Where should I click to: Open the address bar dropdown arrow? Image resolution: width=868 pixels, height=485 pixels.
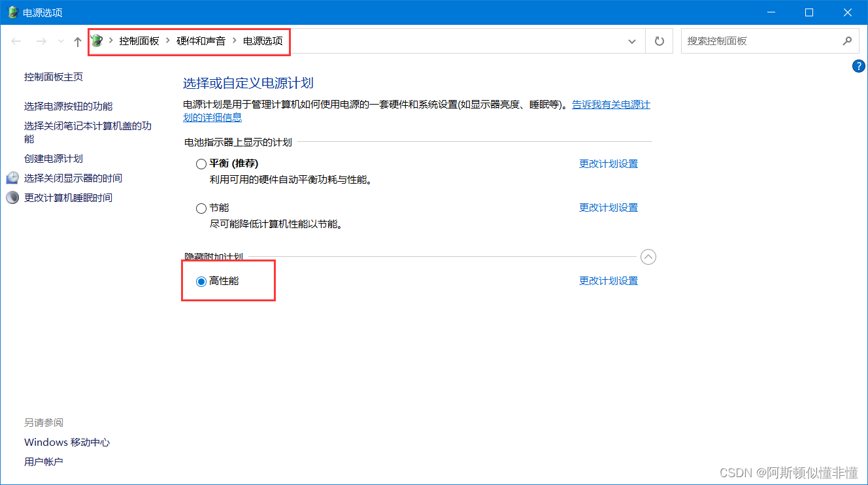631,41
